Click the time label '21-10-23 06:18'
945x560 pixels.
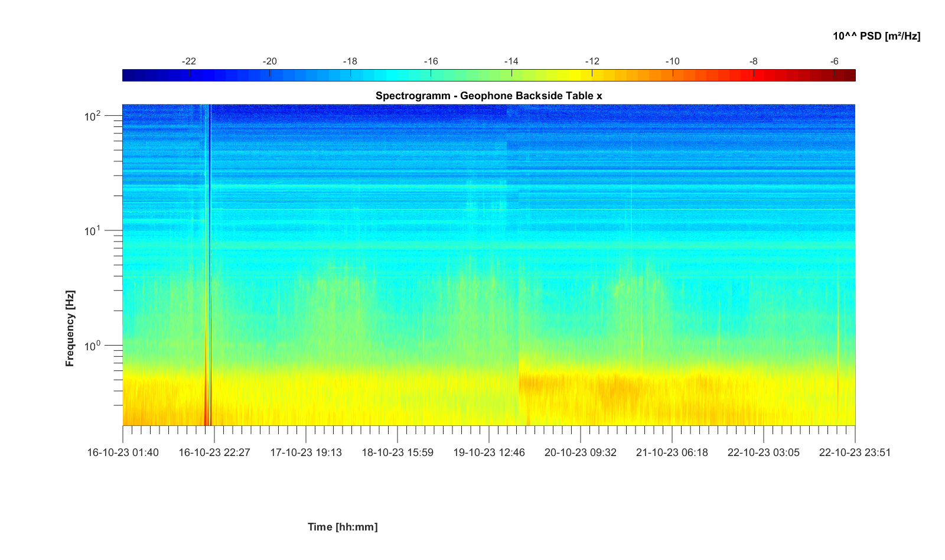coord(672,452)
